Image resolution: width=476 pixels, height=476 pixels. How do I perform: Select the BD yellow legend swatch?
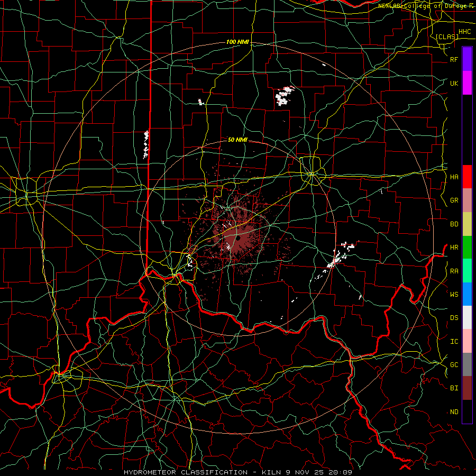click(x=467, y=224)
